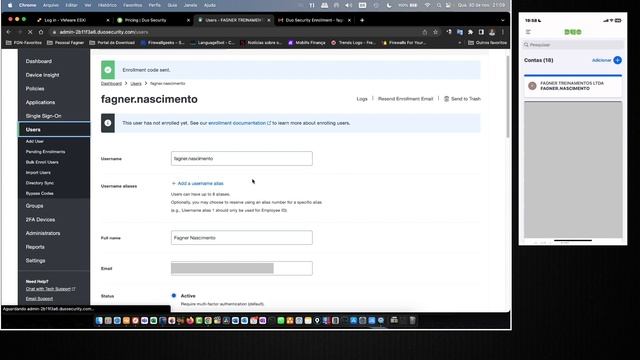Open Pending Enrollments sub-item
640x360 pixels.
45,152
